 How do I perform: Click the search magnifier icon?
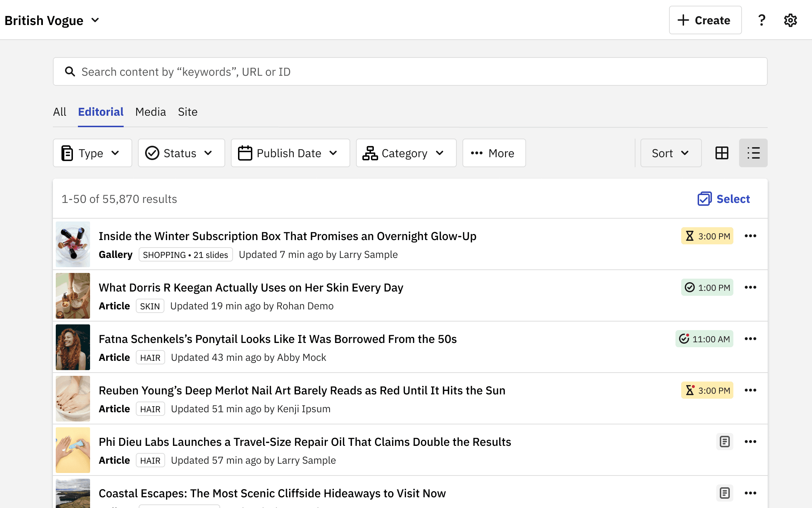pos(70,71)
